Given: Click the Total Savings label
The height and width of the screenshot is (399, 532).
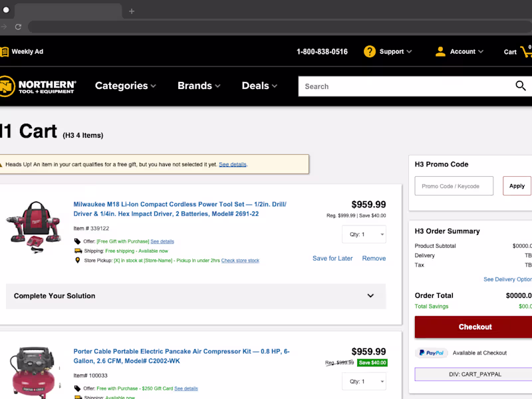Looking at the screenshot, I should tap(431, 307).
